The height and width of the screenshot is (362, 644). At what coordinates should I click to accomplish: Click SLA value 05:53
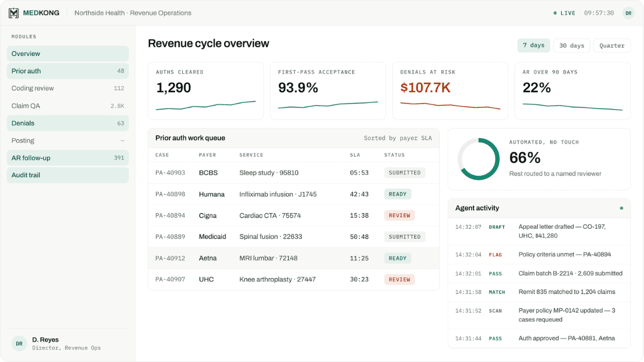(x=359, y=172)
